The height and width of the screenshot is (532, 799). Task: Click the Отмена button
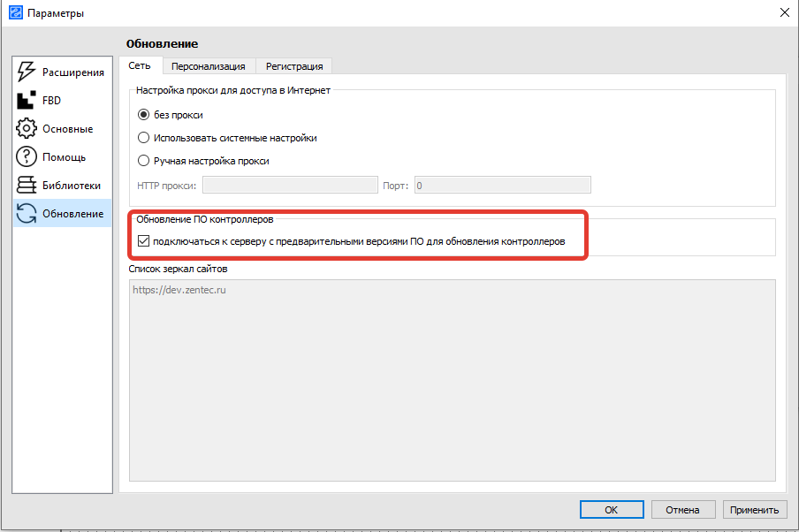[x=682, y=510]
